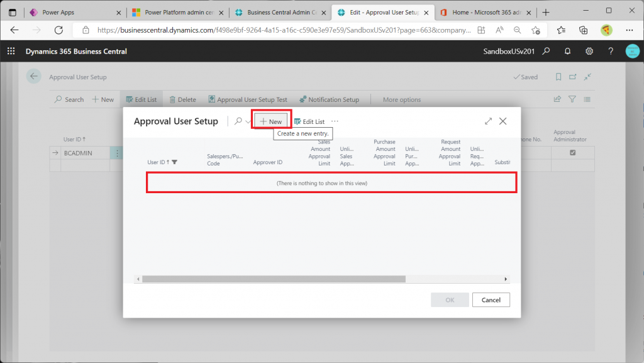
Task: Click the Salespers./Purch. Code column header
Action: point(225,160)
